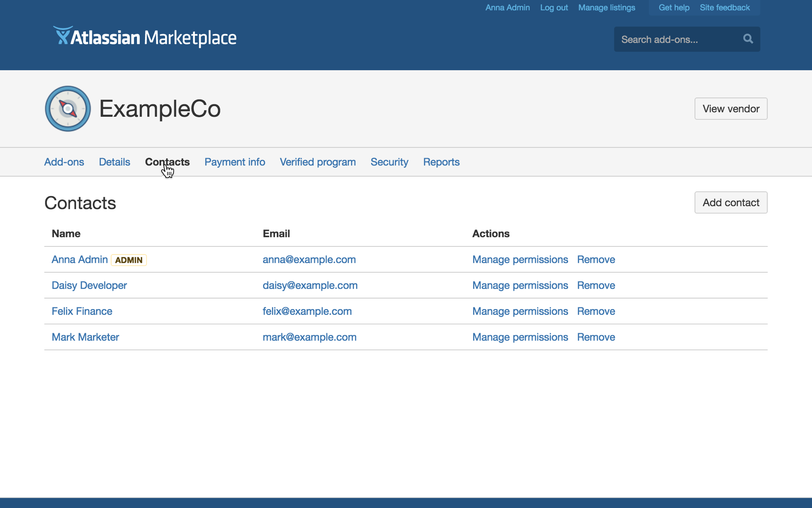Image resolution: width=812 pixels, height=508 pixels.
Task: Click Log out in header
Action: coord(554,8)
